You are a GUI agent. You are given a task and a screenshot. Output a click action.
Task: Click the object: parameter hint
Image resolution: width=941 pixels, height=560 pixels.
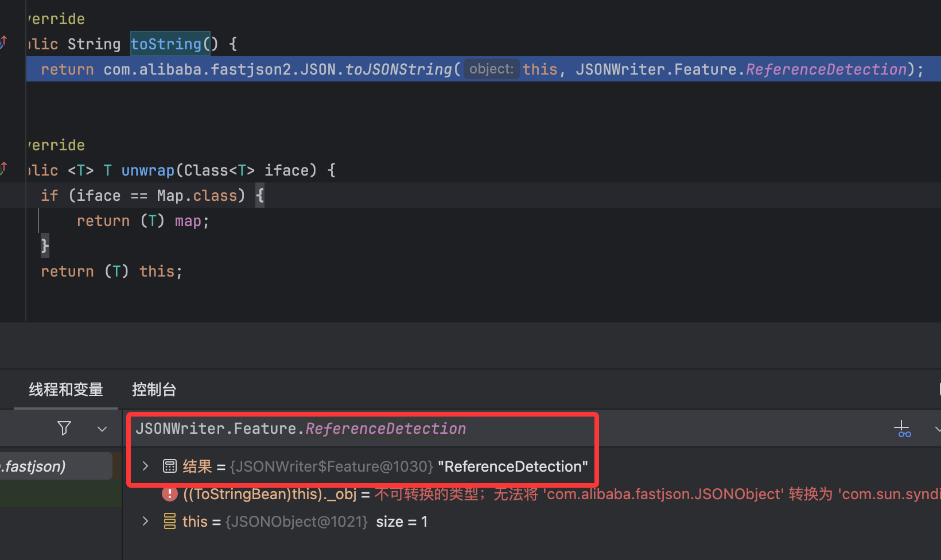[x=491, y=69]
